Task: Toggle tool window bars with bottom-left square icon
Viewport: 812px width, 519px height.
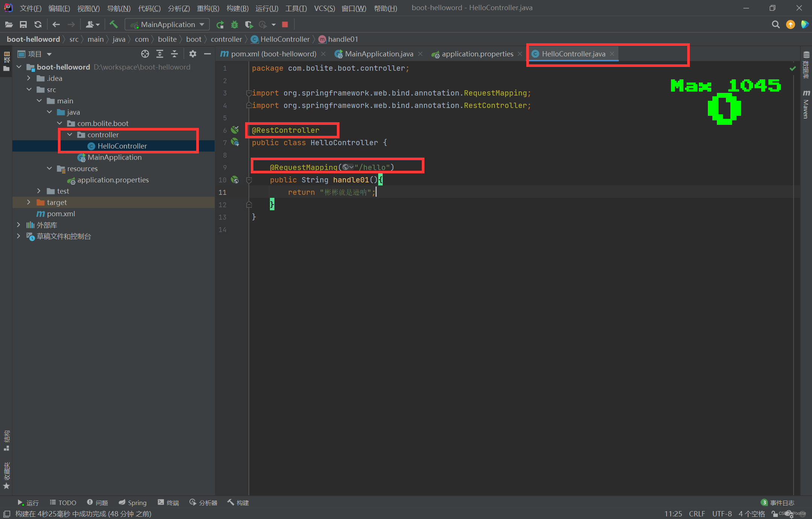Action: point(7,514)
